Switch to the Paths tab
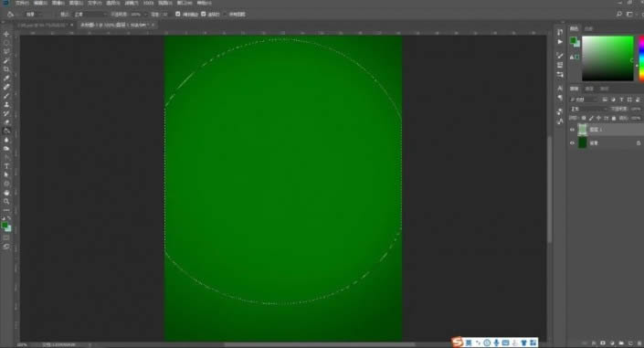The height and width of the screenshot is (348, 644). pyautogui.click(x=604, y=89)
